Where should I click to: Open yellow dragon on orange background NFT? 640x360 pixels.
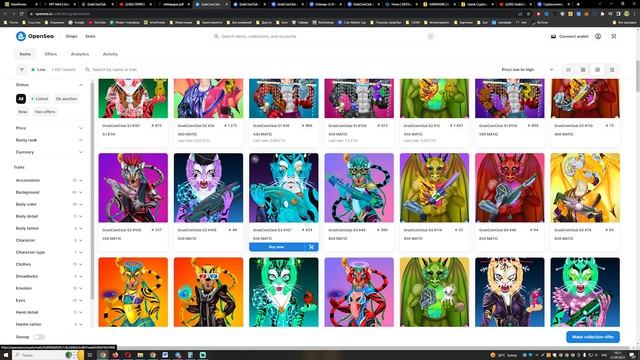pos(585,188)
